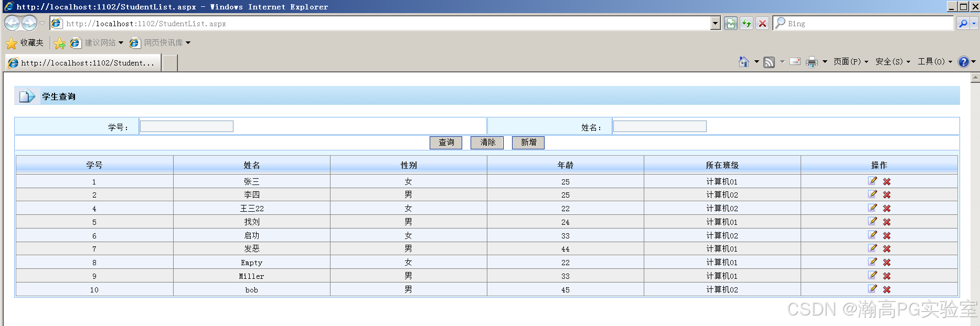Edit the record for student Miller

(872, 275)
